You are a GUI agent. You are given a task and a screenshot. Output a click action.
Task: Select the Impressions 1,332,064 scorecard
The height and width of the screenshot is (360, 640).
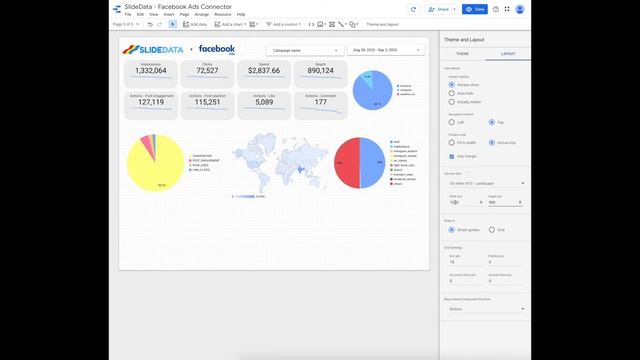click(151, 74)
